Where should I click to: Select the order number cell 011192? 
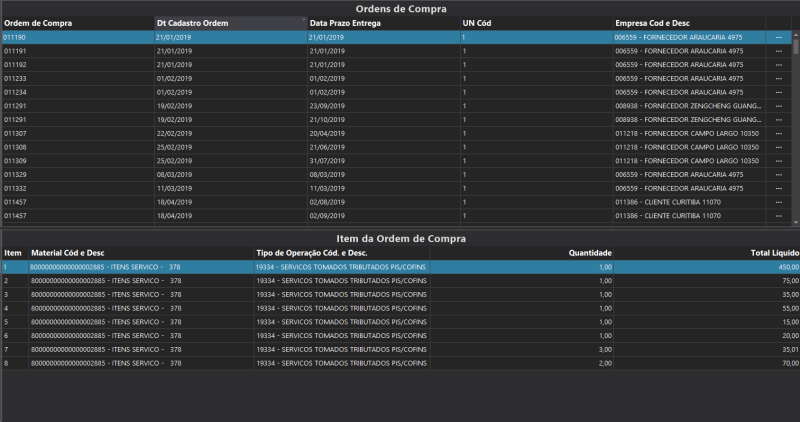tap(78, 65)
